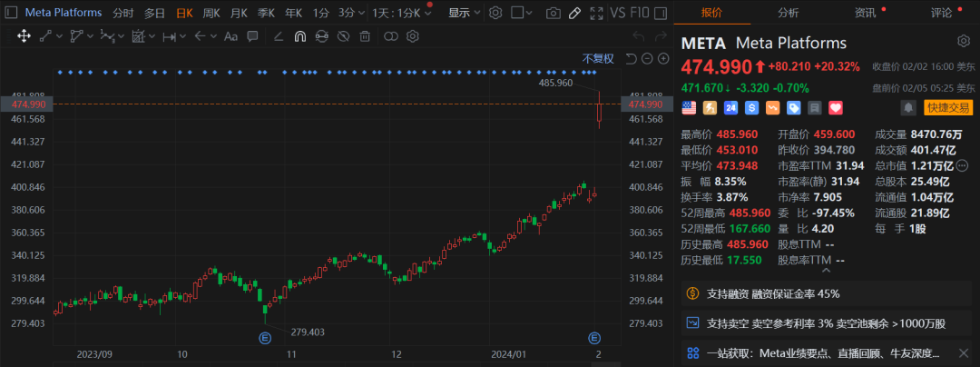
Task: Switch to 分时 intraday view
Action: (123, 13)
